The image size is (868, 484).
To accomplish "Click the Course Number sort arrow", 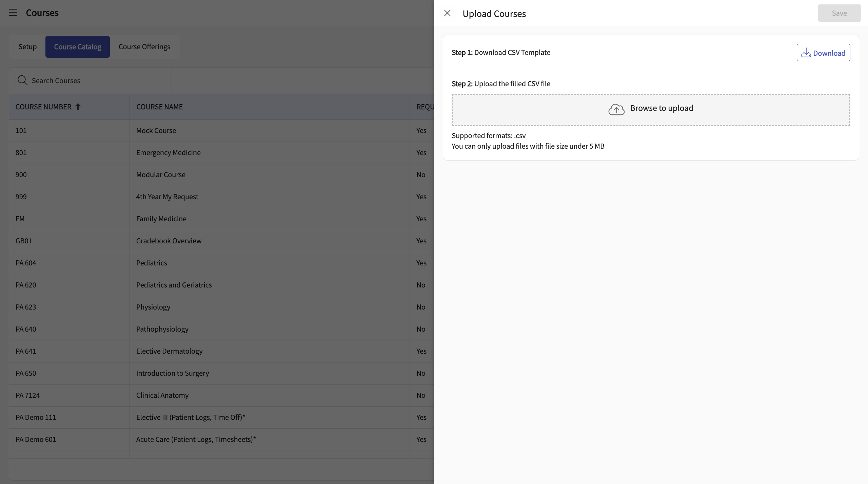I will 78,107.
